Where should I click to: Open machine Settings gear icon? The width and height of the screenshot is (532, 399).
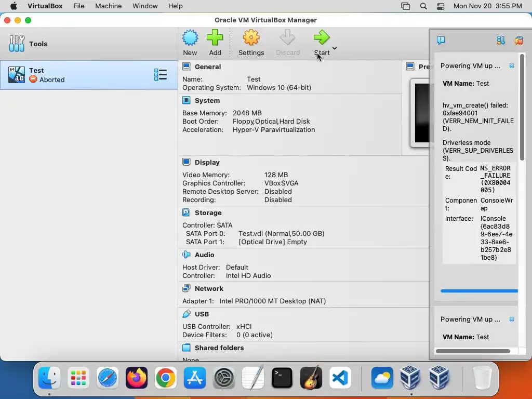tap(251, 37)
